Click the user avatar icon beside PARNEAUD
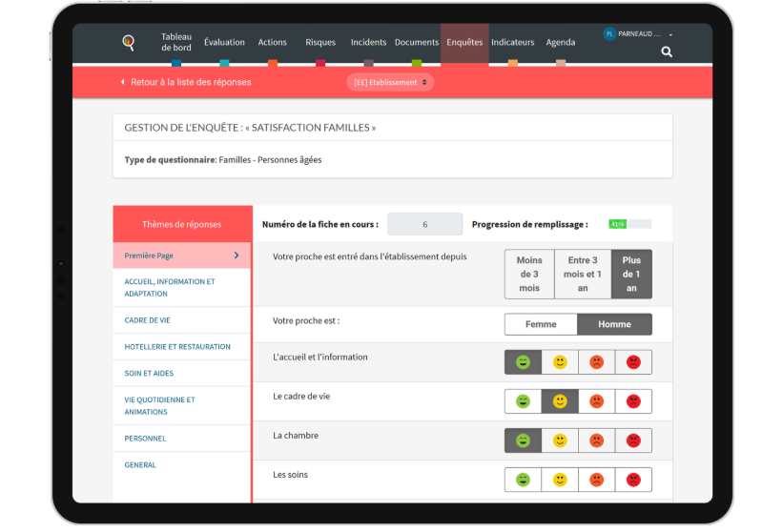Viewport: 762px width, 532px height. [x=609, y=34]
